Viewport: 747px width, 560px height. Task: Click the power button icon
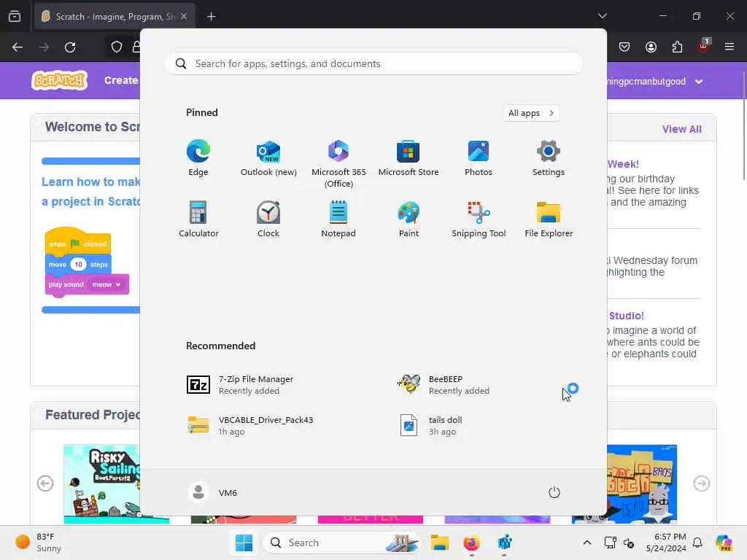pos(554,492)
